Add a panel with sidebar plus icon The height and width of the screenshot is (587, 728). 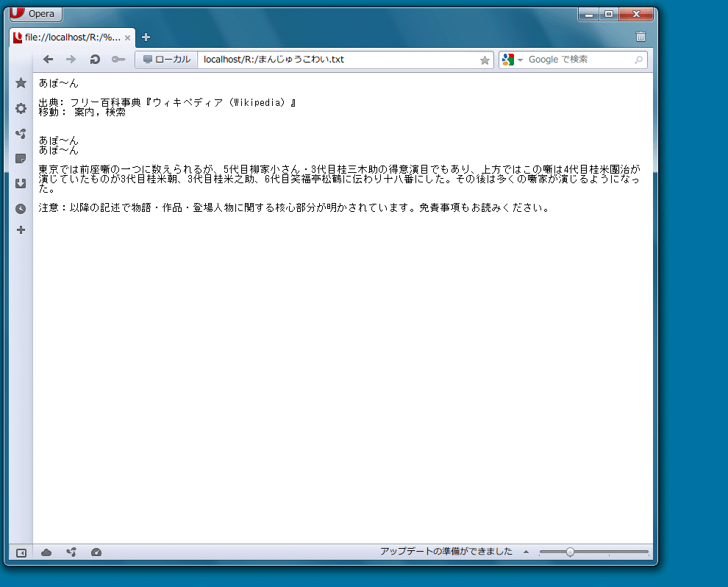(21, 230)
